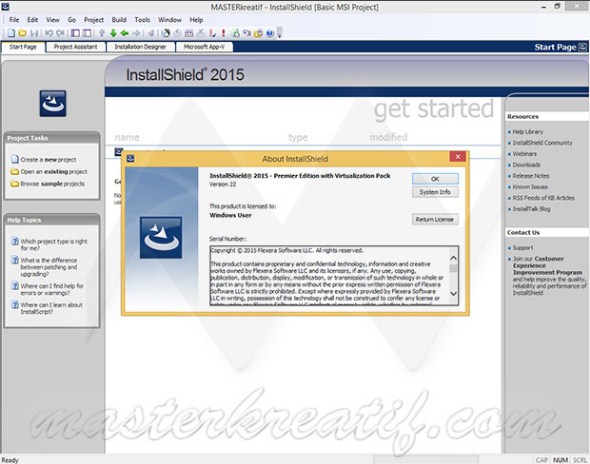Open the Window menu
590x464 pixels.
(170, 20)
